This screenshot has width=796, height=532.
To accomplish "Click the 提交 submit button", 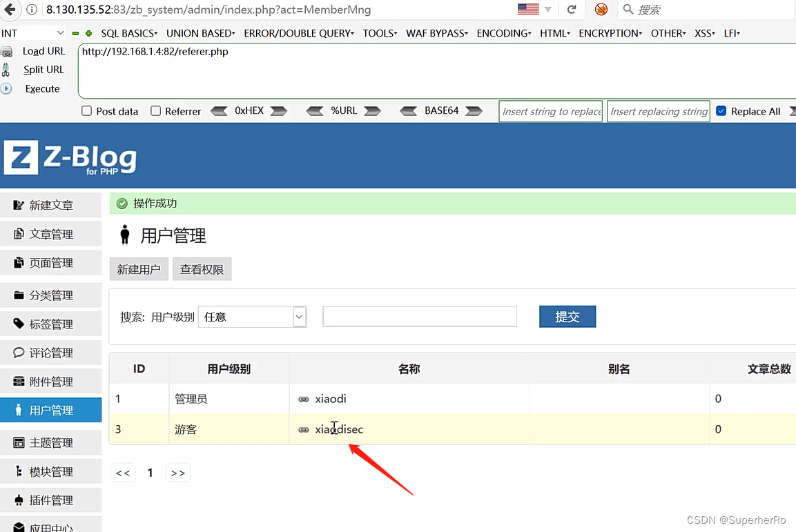I will click(x=567, y=316).
